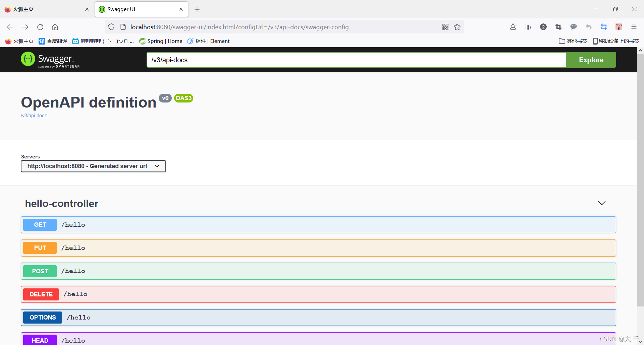Expand the DELETE /hello operation

[319, 294]
